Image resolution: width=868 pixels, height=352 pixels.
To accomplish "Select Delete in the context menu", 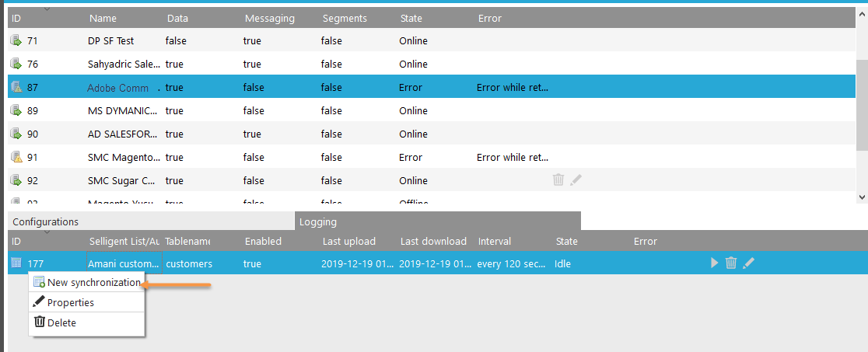I will (x=61, y=322).
